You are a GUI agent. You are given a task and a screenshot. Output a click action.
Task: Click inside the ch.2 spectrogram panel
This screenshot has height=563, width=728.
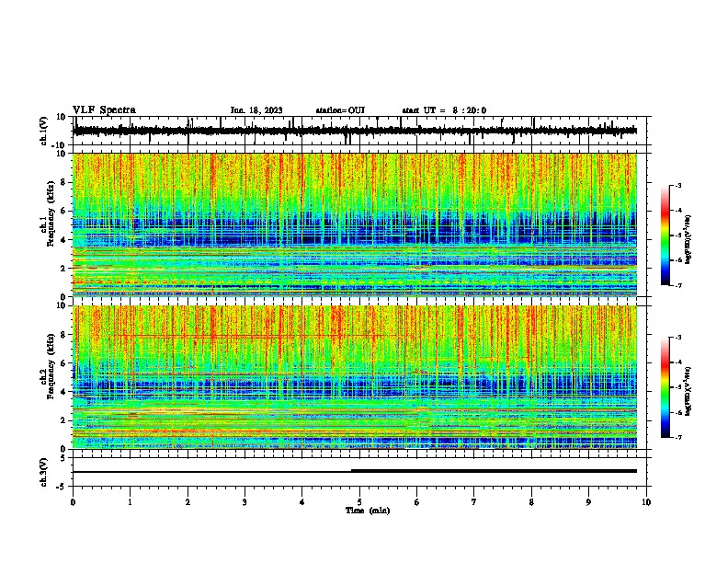pos(354,377)
